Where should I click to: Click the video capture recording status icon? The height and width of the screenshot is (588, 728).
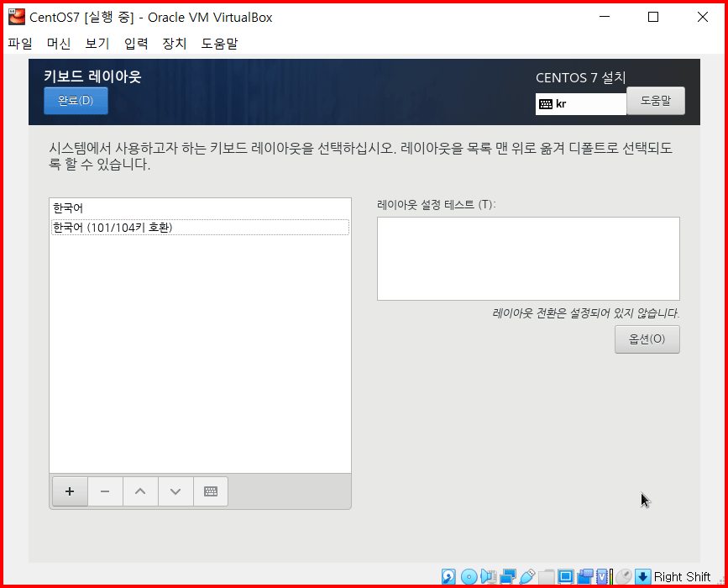pos(585,577)
